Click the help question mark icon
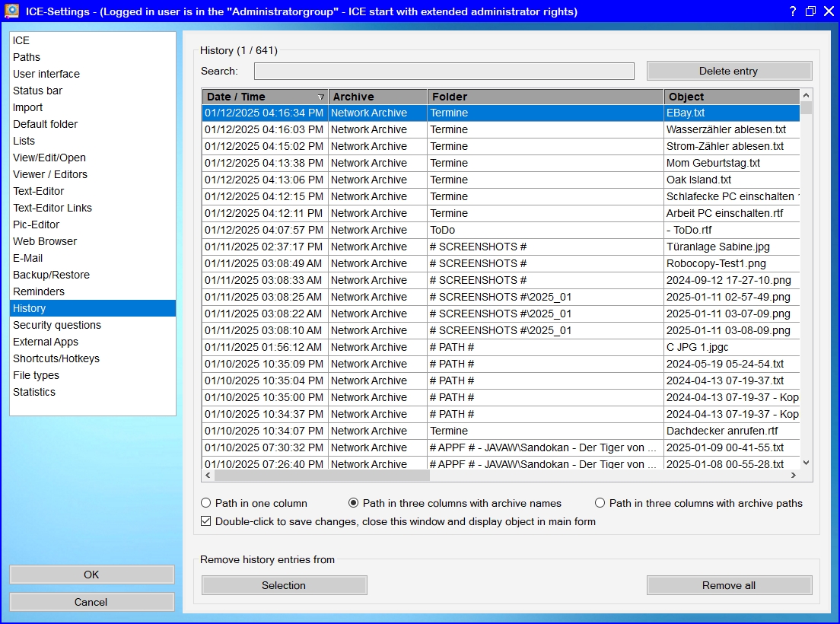The width and height of the screenshot is (840, 624). [x=792, y=11]
